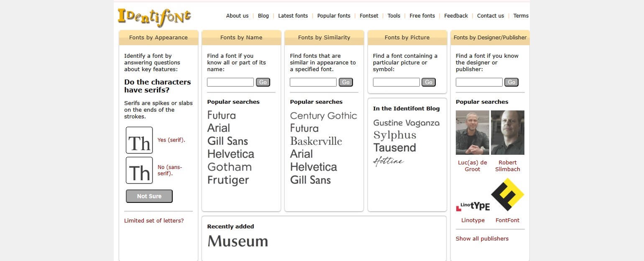This screenshot has width=644, height=261.
Task: Click the "Fonts by Appearance" panel heading
Action: point(158,37)
